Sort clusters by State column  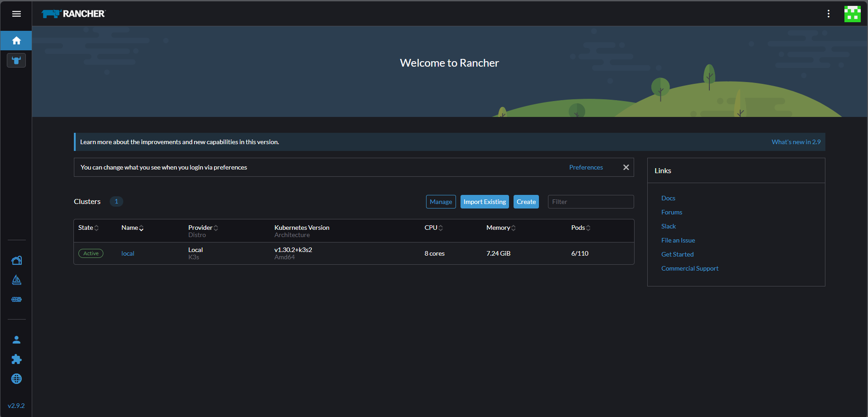coord(88,228)
